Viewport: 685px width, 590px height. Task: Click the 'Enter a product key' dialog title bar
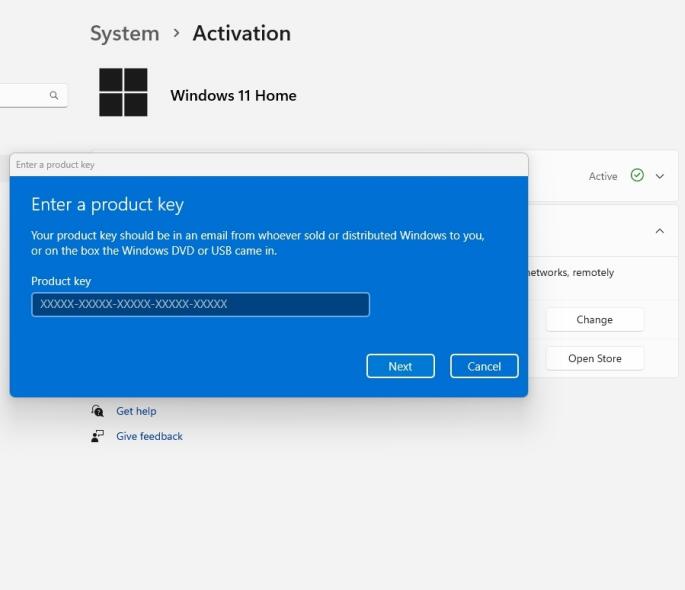[x=269, y=165]
